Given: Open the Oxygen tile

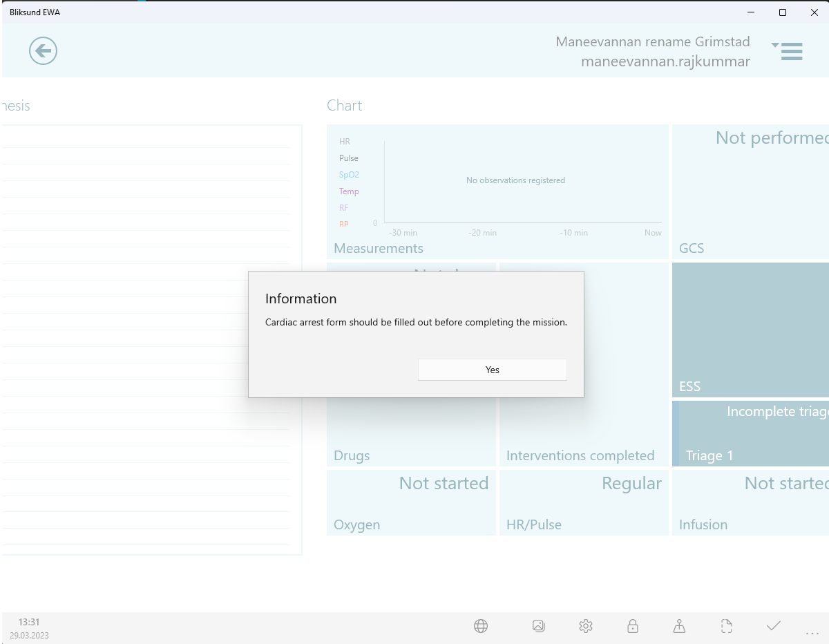Looking at the screenshot, I should [x=411, y=502].
